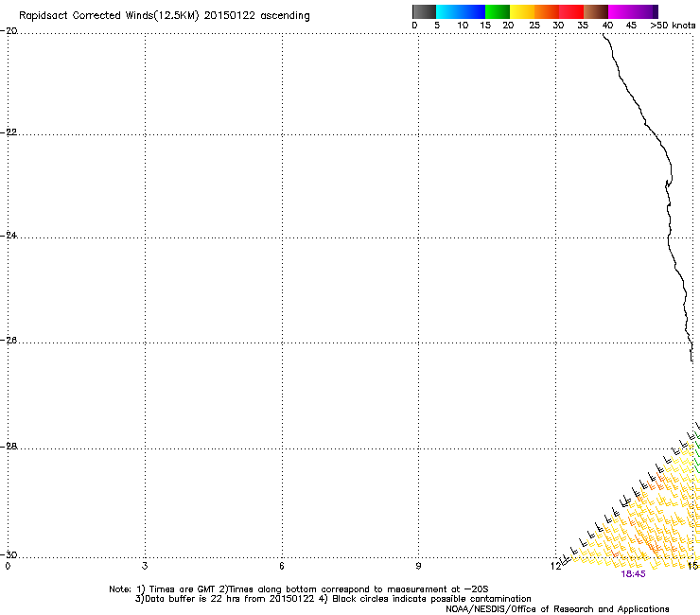Image resolution: width=700 pixels, height=615 pixels.
Task: Click the -22 latitude axis label
Action: click(9, 132)
